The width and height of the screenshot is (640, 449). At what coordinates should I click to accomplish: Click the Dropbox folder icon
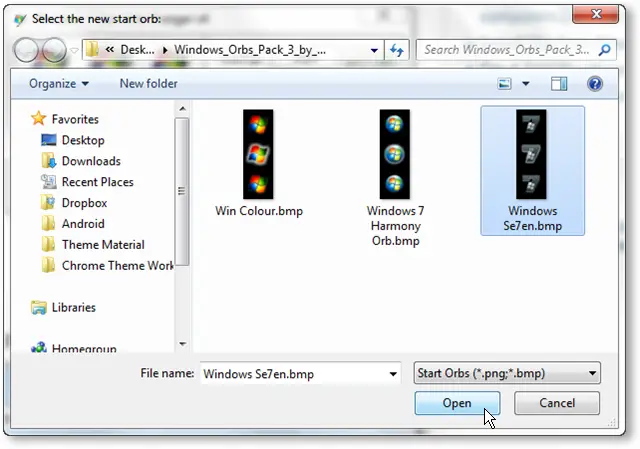[48, 202]
